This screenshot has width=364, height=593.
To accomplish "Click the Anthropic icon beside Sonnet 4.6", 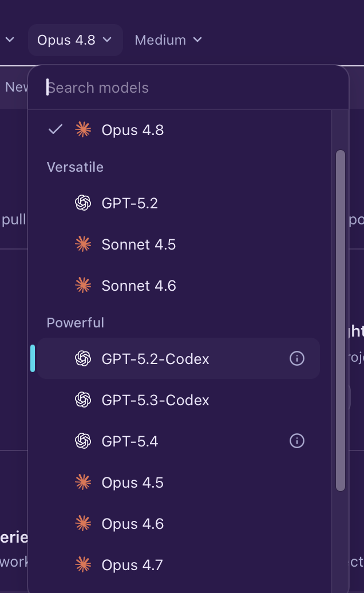I will (83, 286).
